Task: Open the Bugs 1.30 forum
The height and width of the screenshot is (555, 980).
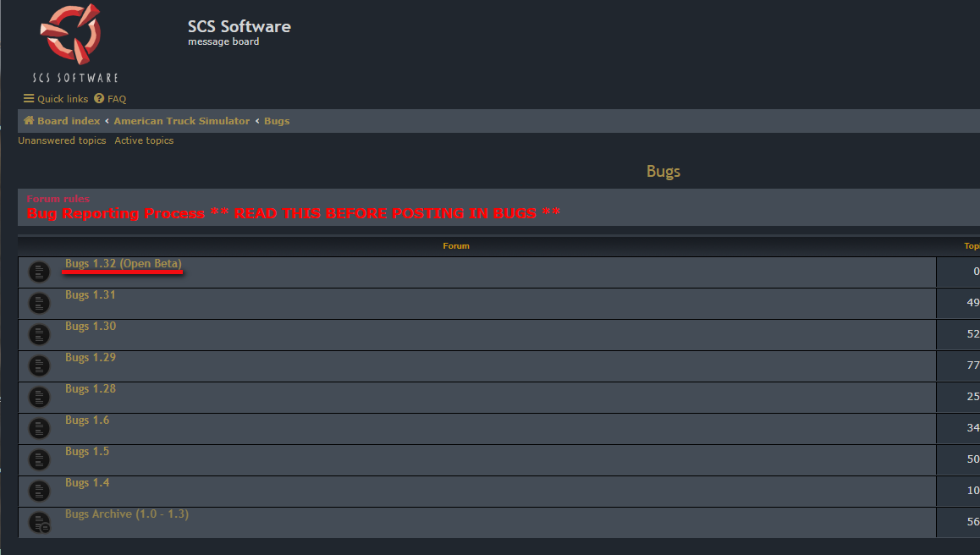Action: (91, 327)
